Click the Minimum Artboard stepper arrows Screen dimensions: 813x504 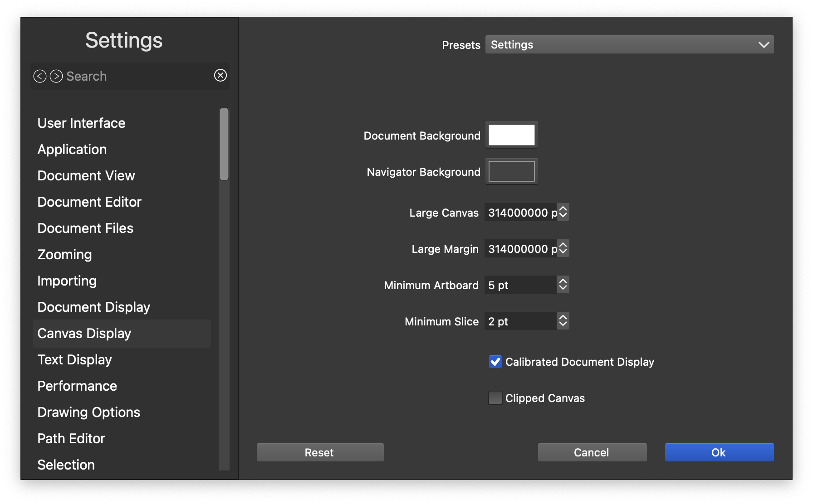point(563,285)
